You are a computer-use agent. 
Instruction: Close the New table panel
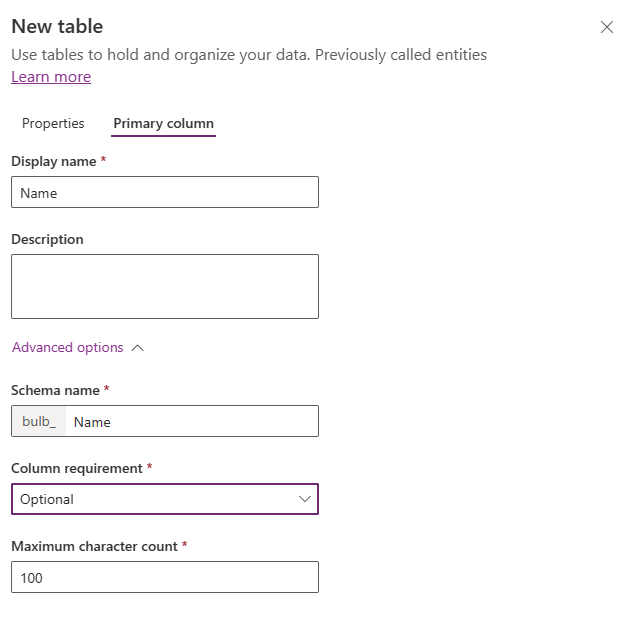(x=606, y=27)
